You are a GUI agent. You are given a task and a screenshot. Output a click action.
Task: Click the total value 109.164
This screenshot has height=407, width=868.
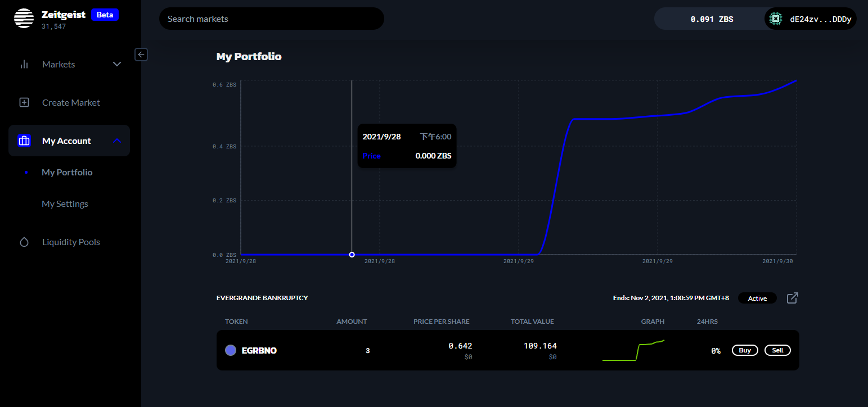(x=540, y=346)
